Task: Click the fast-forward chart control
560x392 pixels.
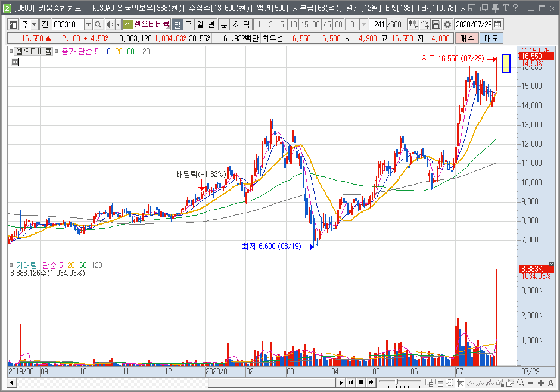Action: pos(371,382)
